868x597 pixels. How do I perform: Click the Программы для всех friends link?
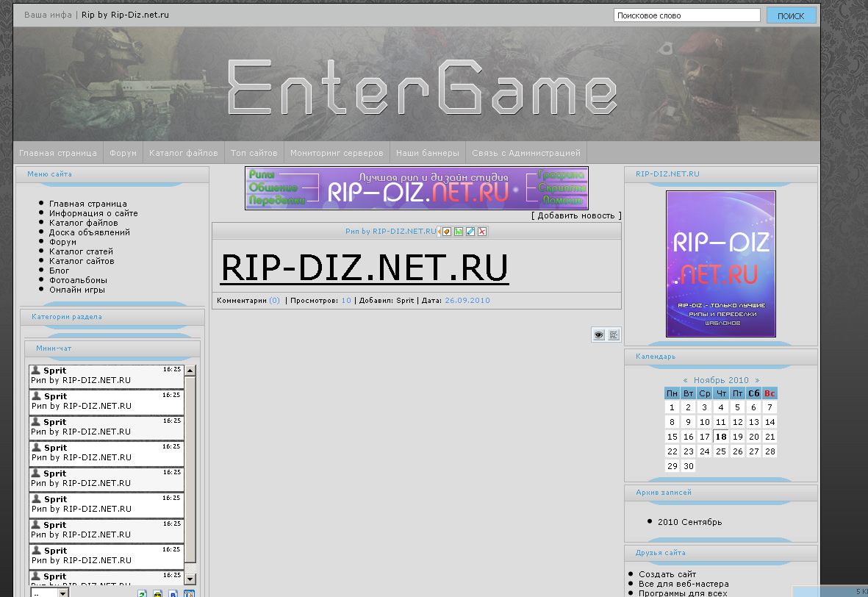click(683, 593)
